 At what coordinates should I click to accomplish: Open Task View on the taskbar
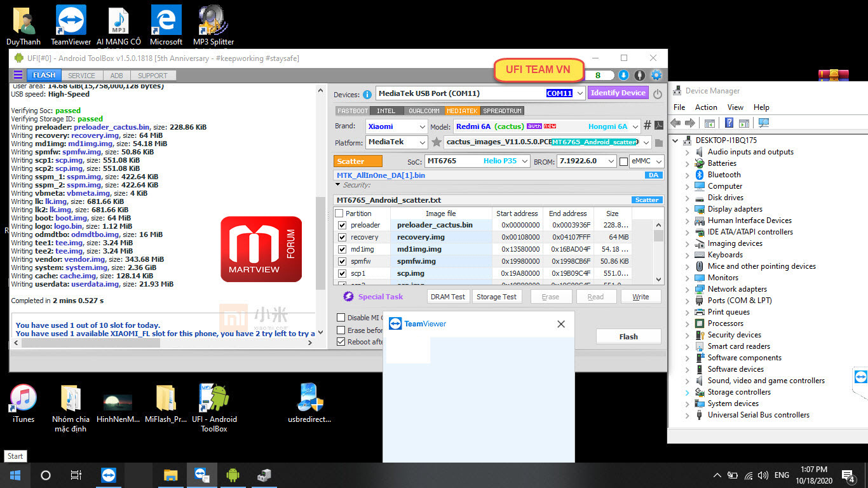pos(76,475)
